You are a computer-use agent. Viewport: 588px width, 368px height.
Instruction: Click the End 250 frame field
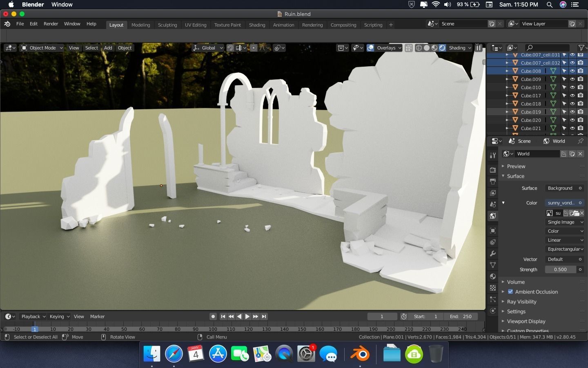[461, 316]
